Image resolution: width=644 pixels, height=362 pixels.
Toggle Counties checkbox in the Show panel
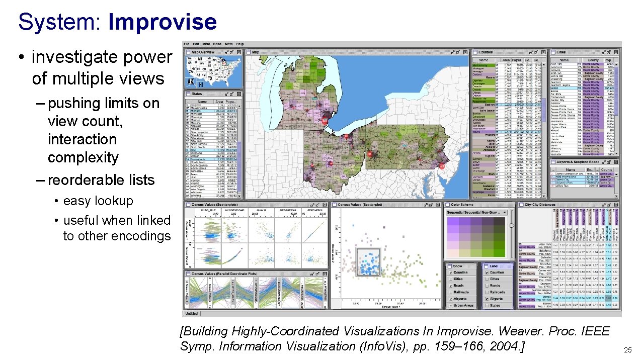click(450, 273)
